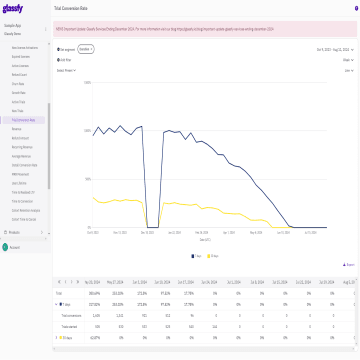Image resolution: width=360 pixels, height=360 pixels.
Task: Click the purple icon in top-right corner
Action: pos(356,8)
